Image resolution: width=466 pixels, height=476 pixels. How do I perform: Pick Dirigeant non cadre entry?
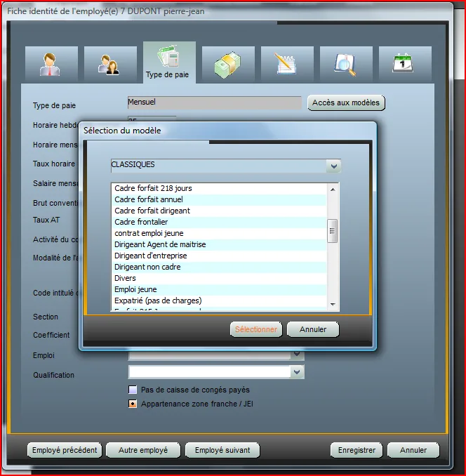tap(219, 267)
